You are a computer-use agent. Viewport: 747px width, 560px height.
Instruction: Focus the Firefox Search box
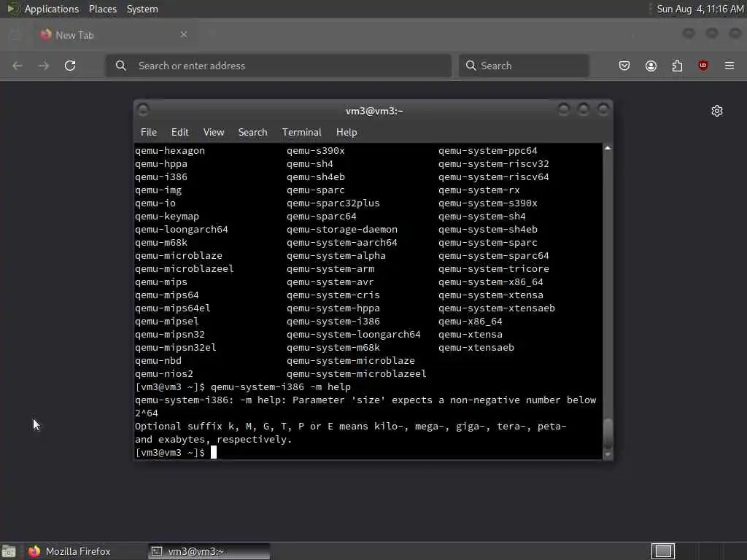tap(524, 66)
